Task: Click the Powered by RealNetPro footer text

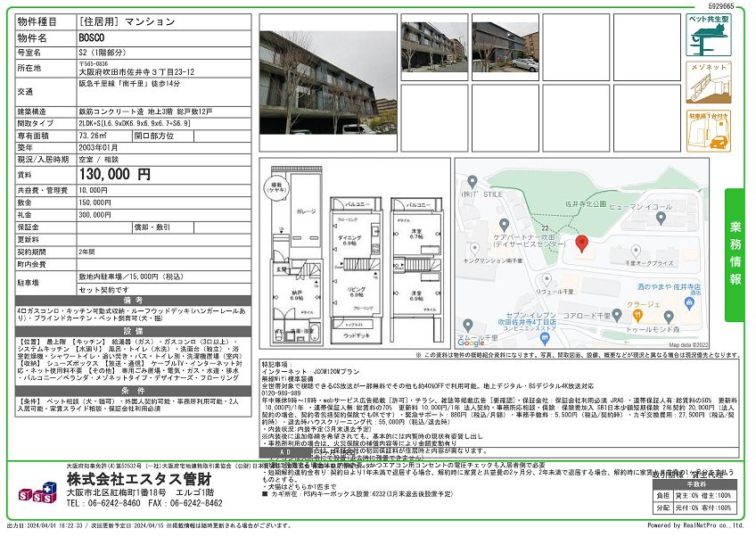Action: (695, 526)
